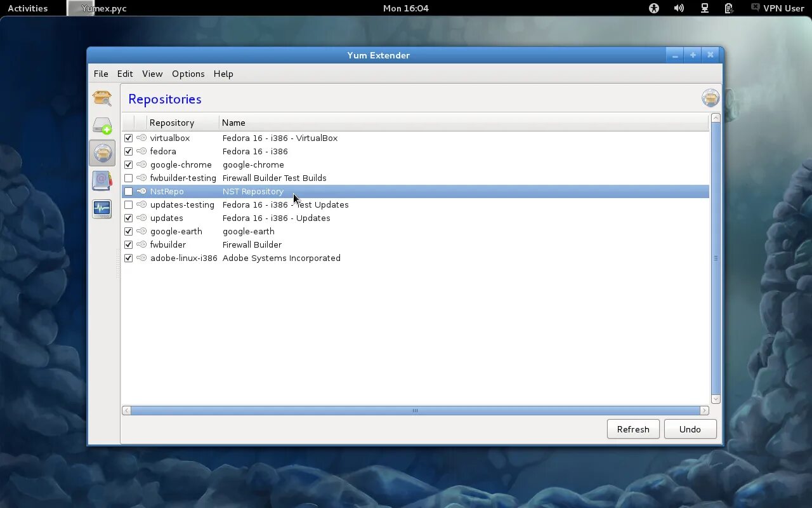The image size is (812, 508).
Task: Select the Adobe Systems Incorporated row
Action: (x=416, y=258)
